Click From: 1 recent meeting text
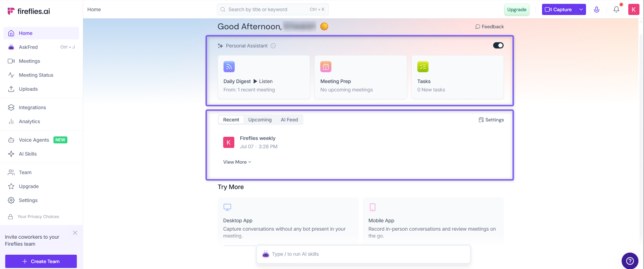Screen dimensions: 644x269 [x=249, y=90]
